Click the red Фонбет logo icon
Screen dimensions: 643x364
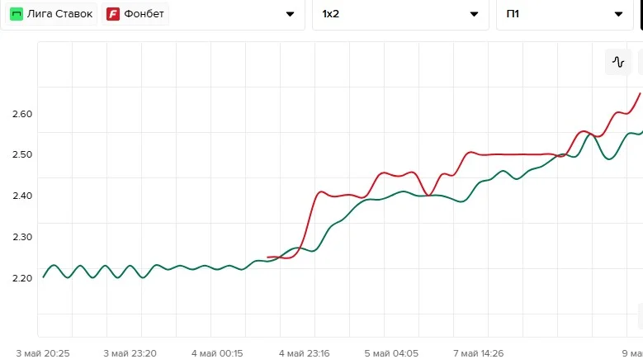pos(113,14)
